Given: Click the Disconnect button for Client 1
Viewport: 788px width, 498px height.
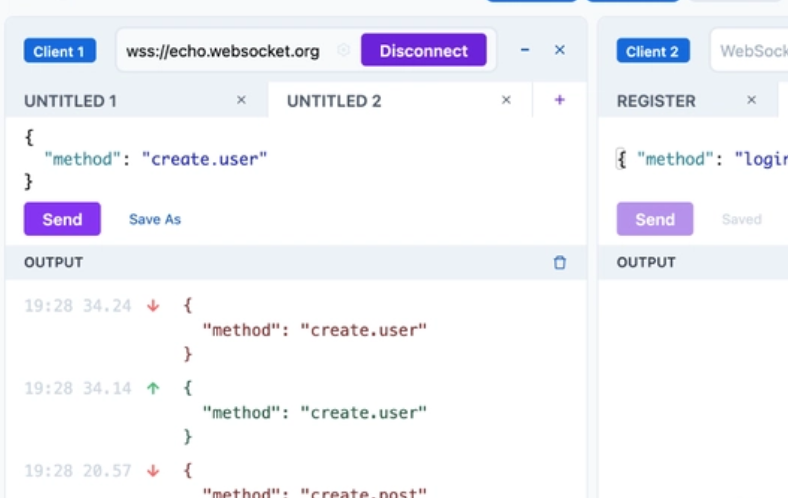Looking at the screenshot, I should tap(423, 50).
